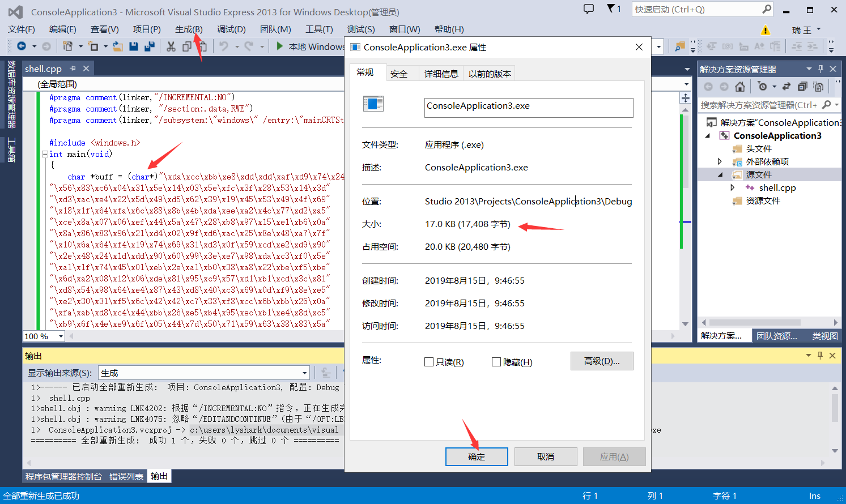Screen dimensions: 846x504
Task: Open the 调试(D) debug menu
Action: coord(231,29)
